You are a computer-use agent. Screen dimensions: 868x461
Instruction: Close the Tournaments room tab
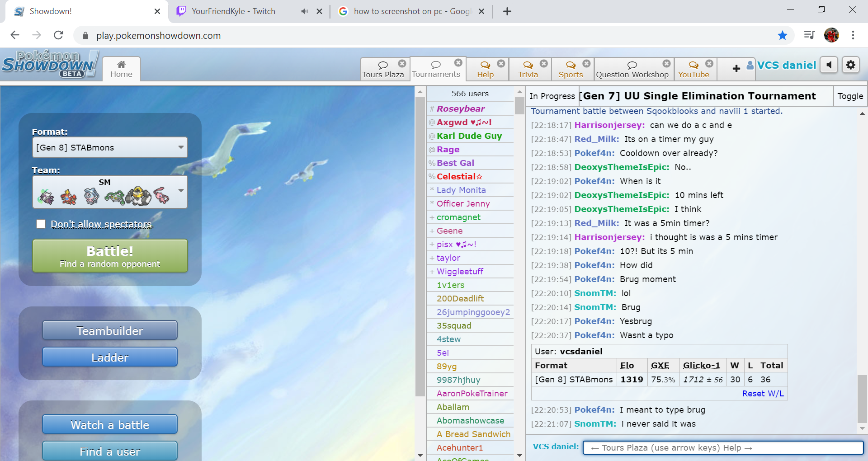tap(458, 63)
